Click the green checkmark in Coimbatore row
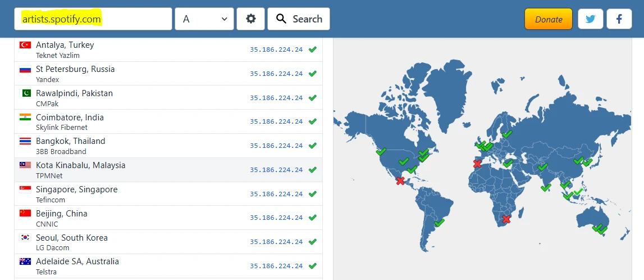644x280 pixels. pyautogui.click(x=313, y=121)
